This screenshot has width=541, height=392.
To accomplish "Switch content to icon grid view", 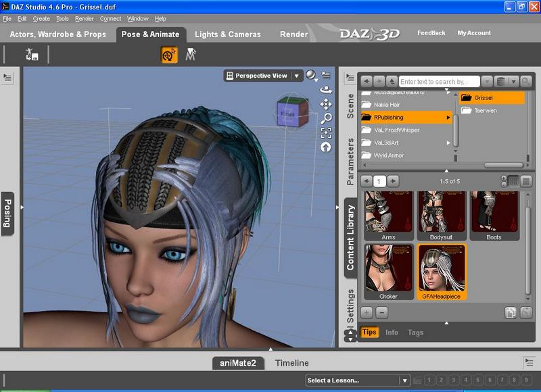I will coord(513,181).
